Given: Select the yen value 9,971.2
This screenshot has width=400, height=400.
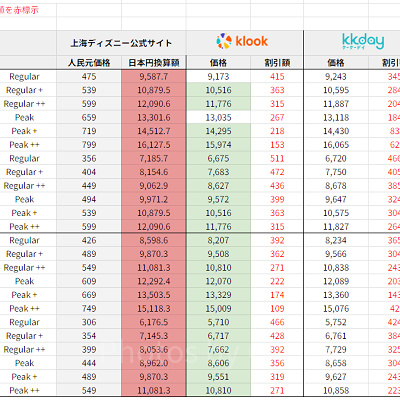Looking at the screenshot, I should (x=154, y=200).
